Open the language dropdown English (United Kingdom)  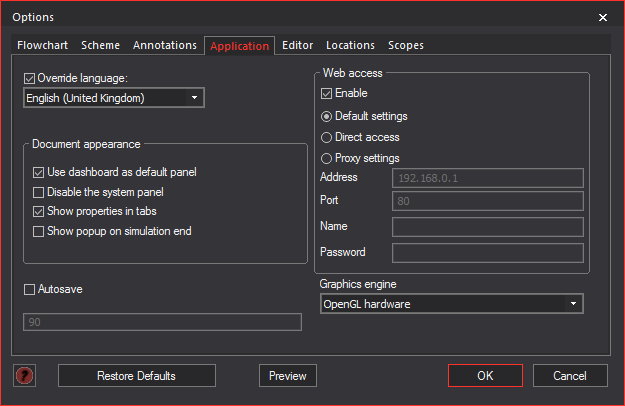point(114,98)
